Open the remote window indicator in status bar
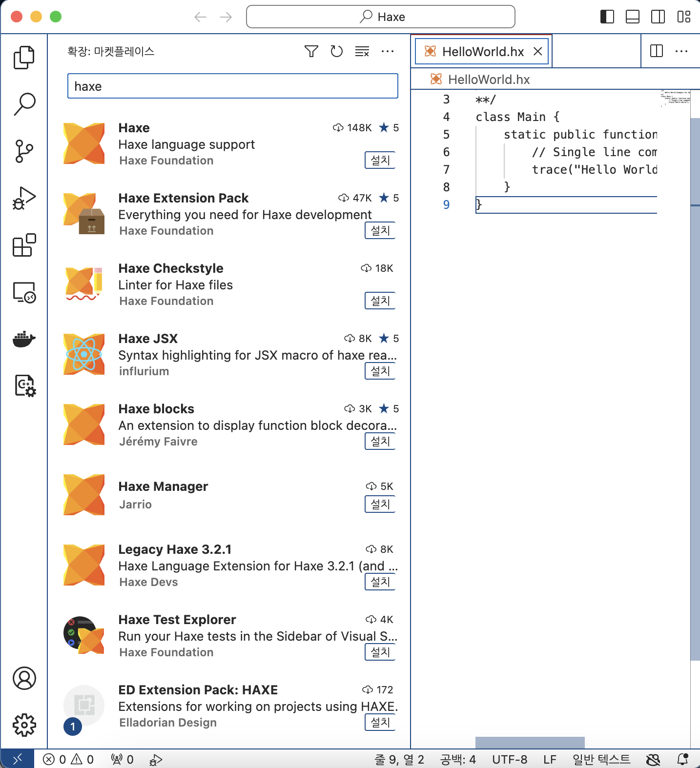Screen dimensions: 700x768 click(x=18, y=759)
